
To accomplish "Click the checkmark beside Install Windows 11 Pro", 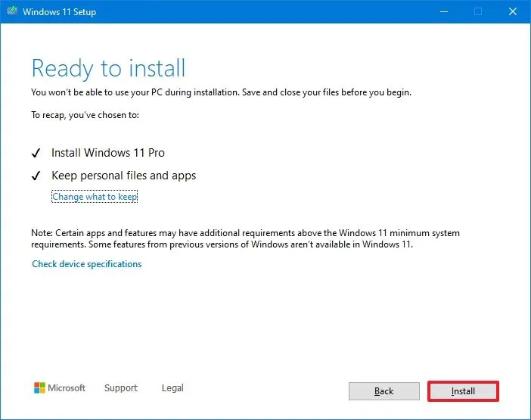I will 36,153.
